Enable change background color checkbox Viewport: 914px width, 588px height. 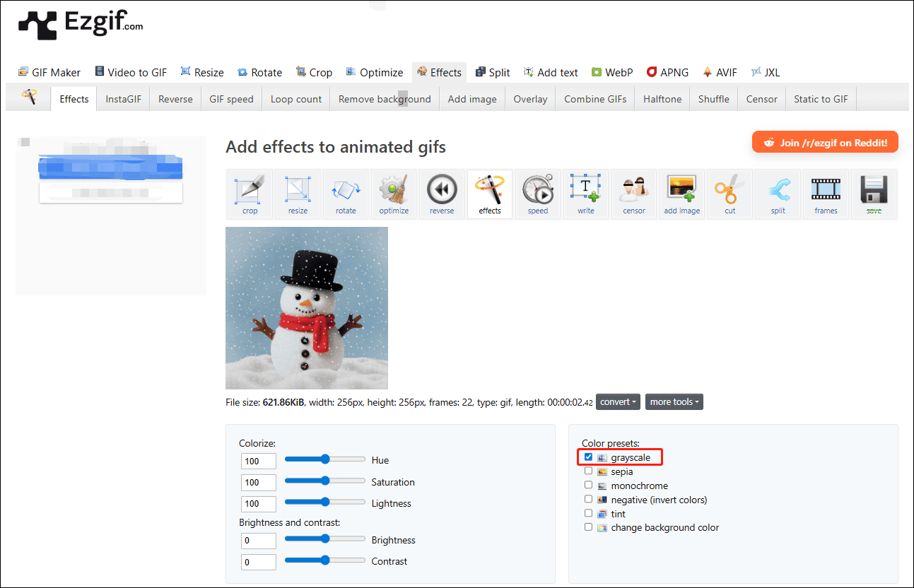click(x=588, y=527)
